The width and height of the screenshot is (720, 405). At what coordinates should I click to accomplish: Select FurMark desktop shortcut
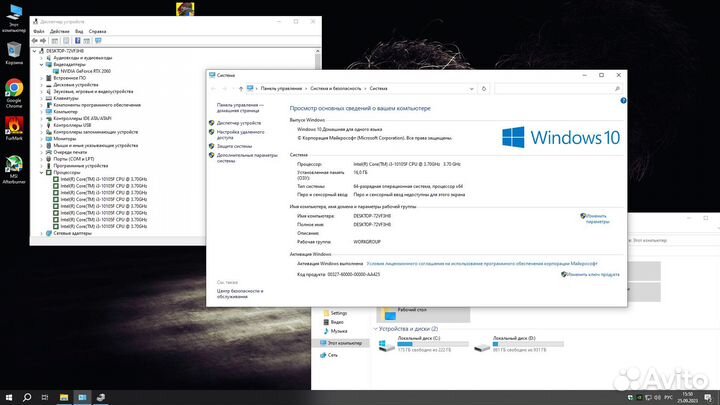[x=14, y=128]
